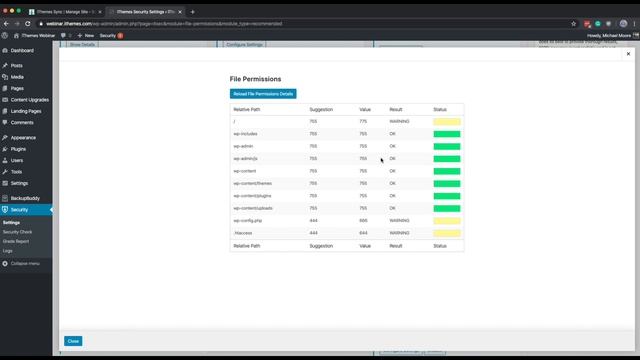
Task: Click the Relative Path header at top
Action: pyautogui.click(x=247, y=109)
